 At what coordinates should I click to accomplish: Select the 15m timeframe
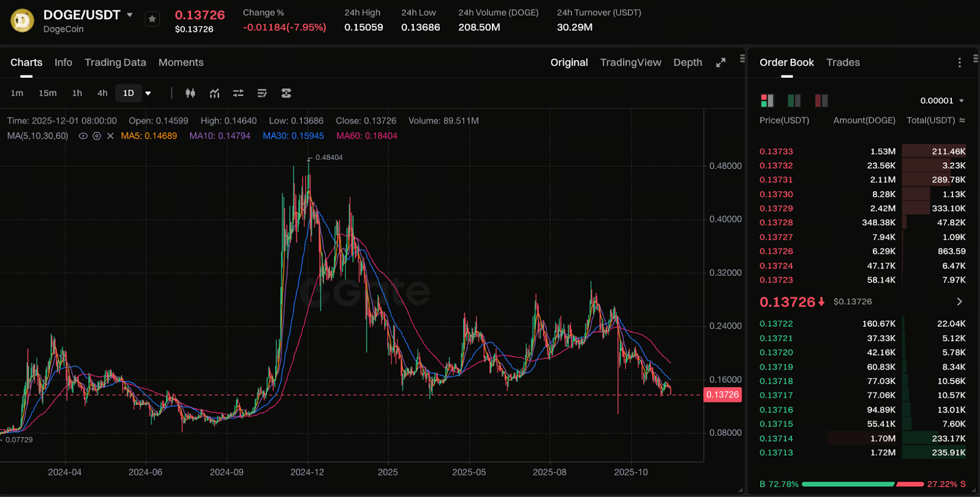click(48, 93)
